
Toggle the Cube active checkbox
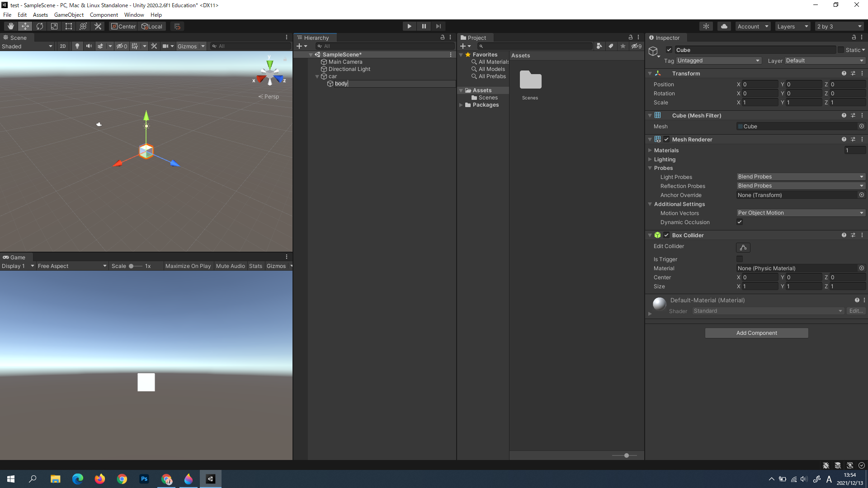click(x=669, y=50)
